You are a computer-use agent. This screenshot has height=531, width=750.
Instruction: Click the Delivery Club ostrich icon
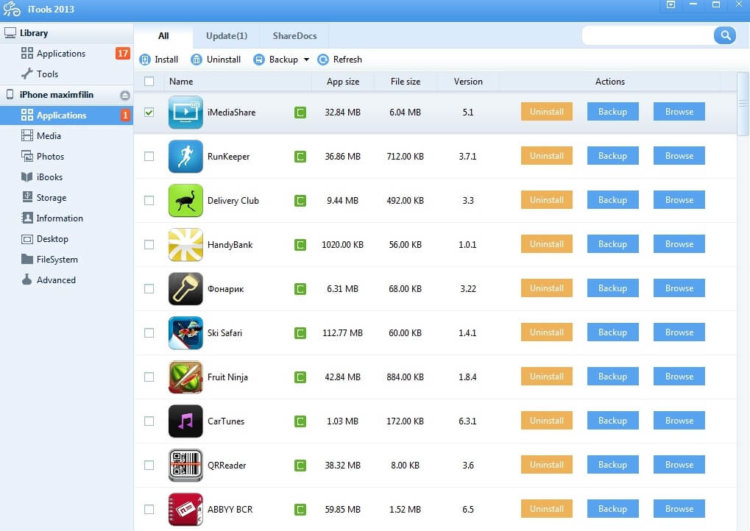click(186, 200)
